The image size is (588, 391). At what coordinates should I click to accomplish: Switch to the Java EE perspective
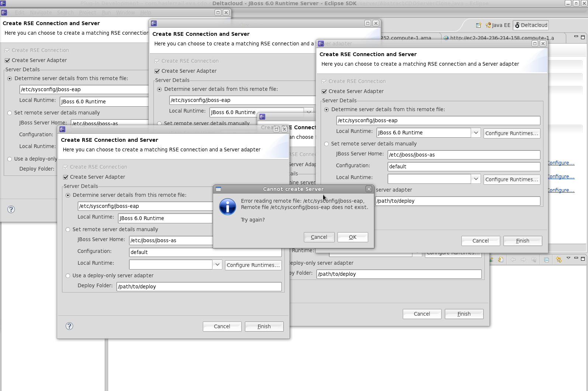[498, 25]
